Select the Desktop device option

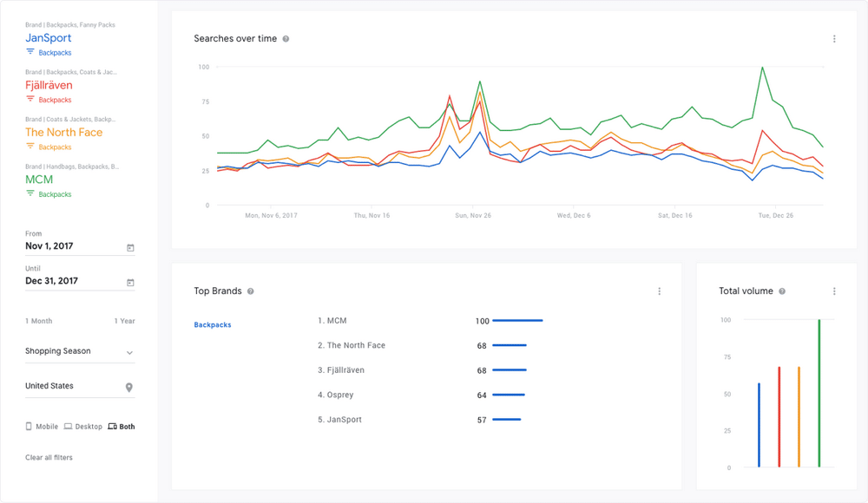[83, 427]
